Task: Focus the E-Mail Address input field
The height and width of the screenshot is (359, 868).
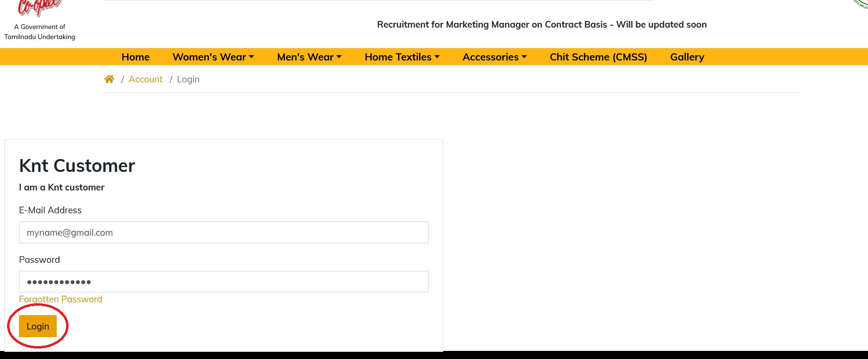Action: pyautogui.click(x=224, y=232)
